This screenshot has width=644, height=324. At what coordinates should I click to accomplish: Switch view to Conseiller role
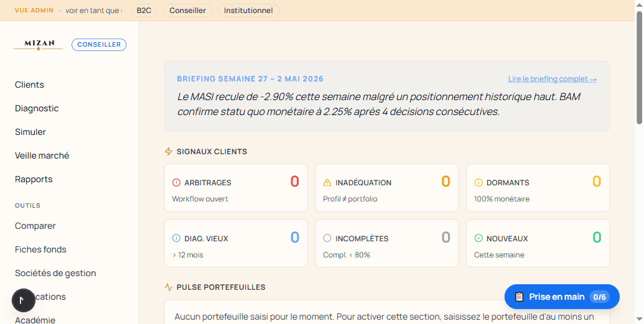(188, 11)
